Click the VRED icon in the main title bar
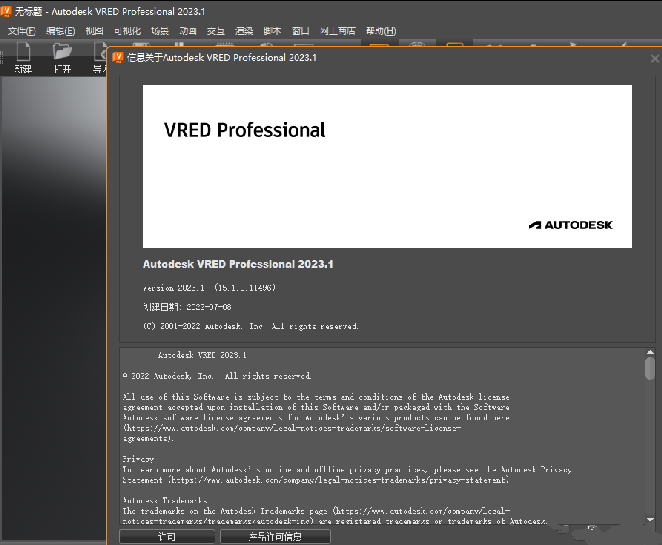This screenshot has height=545, width=662. (x=6, y=11)
